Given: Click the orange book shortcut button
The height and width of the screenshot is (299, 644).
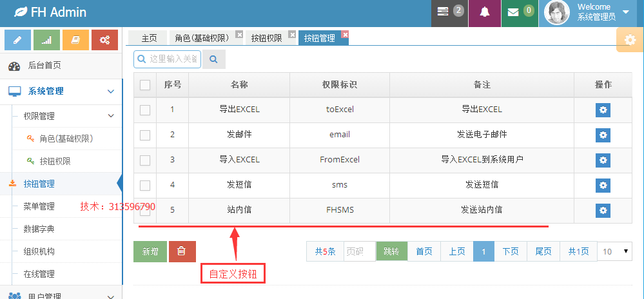Looking at the screenshot, I should tap(75, 40).
